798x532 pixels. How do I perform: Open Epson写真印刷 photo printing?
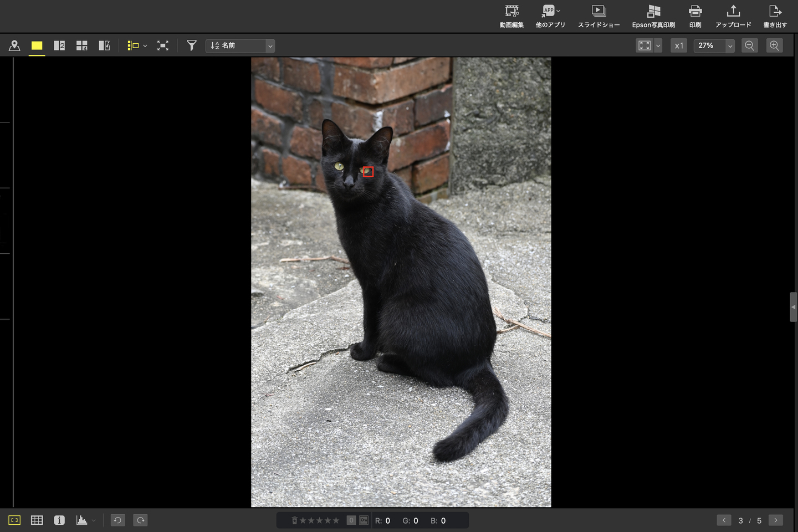coord(653,16)
